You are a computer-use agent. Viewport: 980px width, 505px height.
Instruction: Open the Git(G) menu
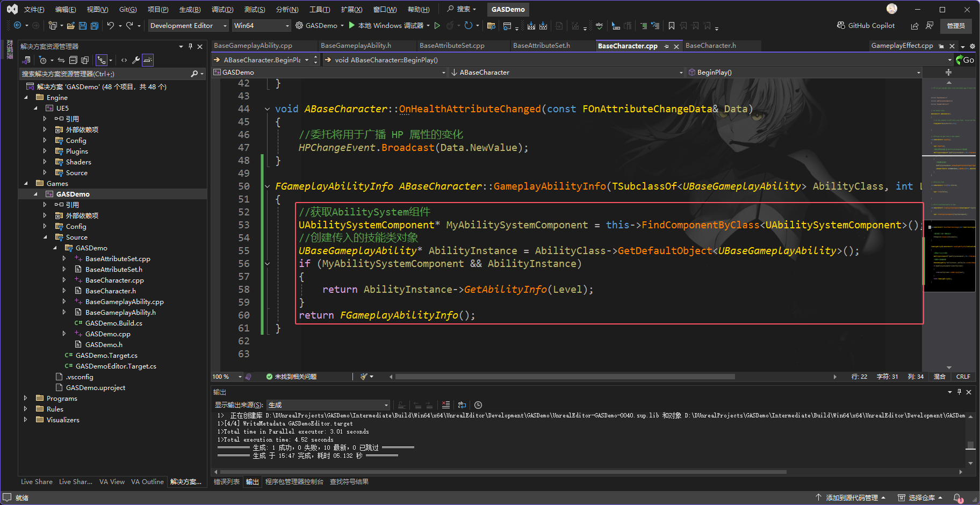[x=128, y=9]
